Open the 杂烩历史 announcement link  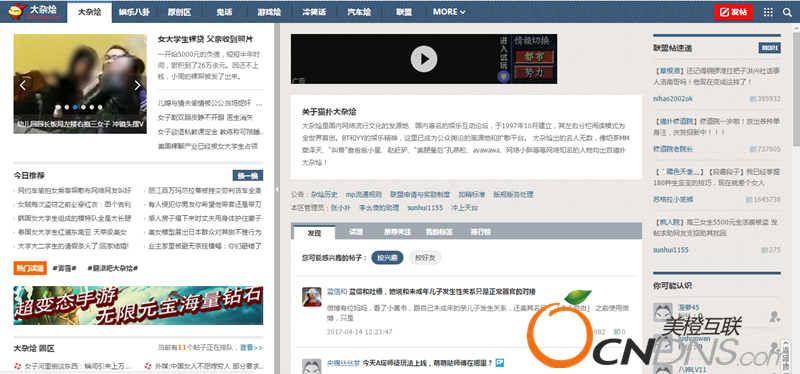pos(324,194)
